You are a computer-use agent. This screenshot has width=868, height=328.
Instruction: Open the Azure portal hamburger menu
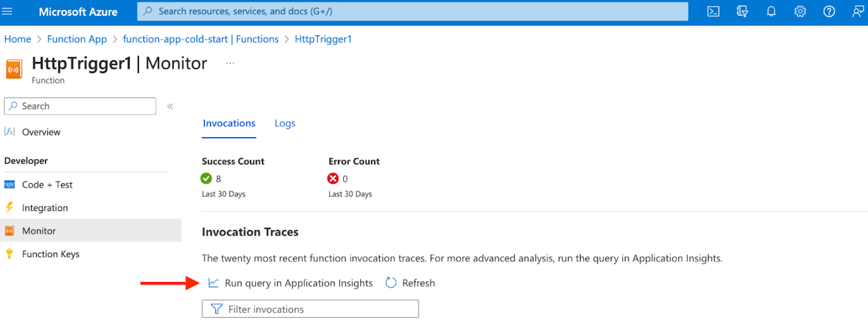point(8,12)
